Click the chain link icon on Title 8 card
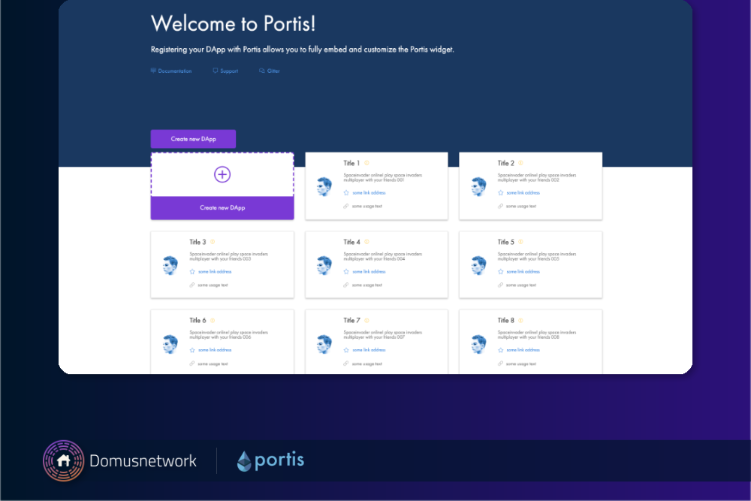Image resolution: width=751 pixels, height=501 pixels. (500, 364)
